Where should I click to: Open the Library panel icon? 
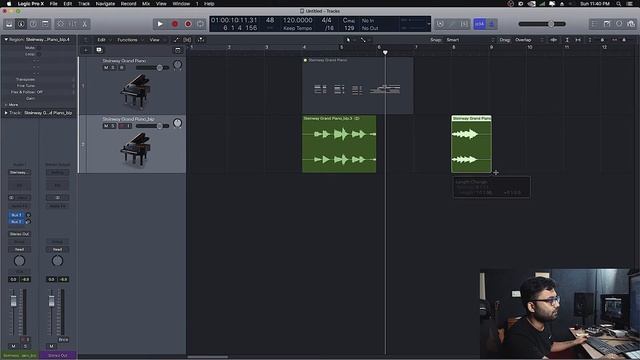(x=9, y=24)
